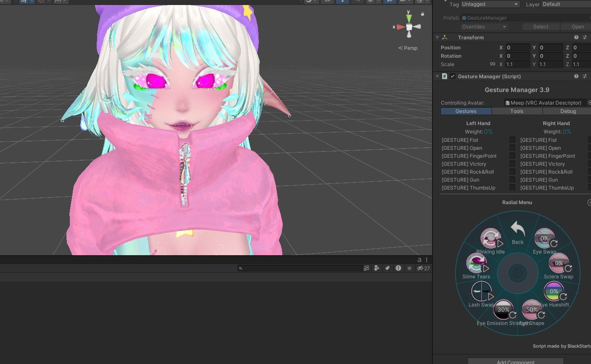Screen dimensions: 591x364
Task: Check Left Hand [GESTURE] Victory checkbox
Action: click(x=512, y=164)
